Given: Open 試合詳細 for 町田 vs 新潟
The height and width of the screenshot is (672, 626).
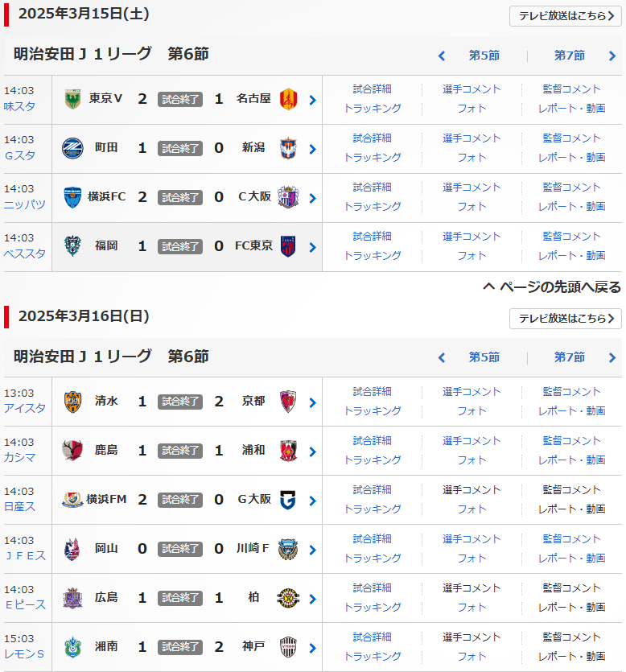Looking at the screenshot, I should coord(373,138).
